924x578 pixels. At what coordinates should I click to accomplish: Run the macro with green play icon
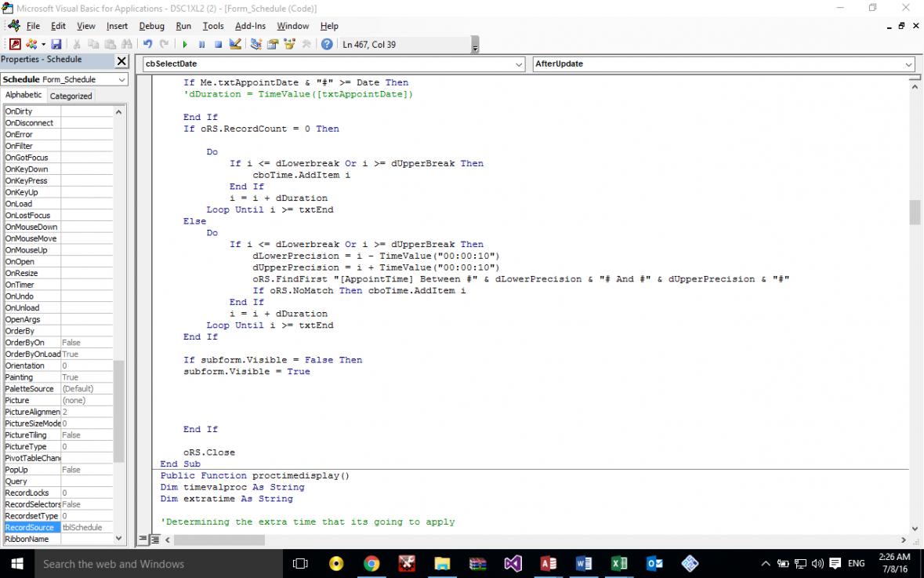(x=185, y=44)
